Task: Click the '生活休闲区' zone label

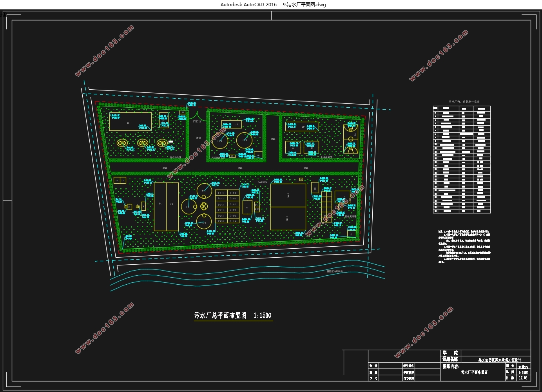Action: pyautogui.click(x=326, y=157)
